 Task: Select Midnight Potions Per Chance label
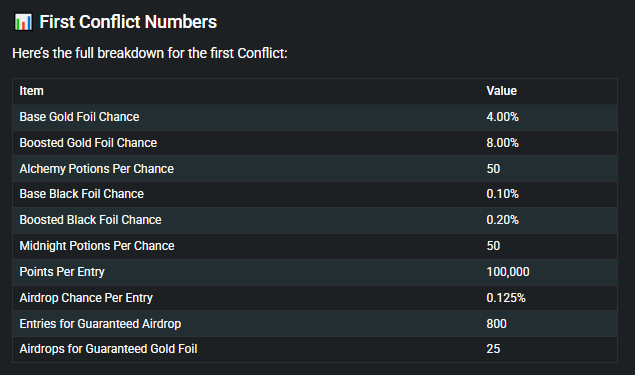pos(97,246)
